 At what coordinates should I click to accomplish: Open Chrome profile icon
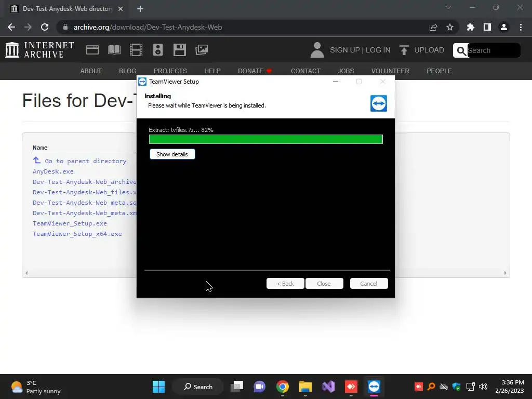coord(504,27)
